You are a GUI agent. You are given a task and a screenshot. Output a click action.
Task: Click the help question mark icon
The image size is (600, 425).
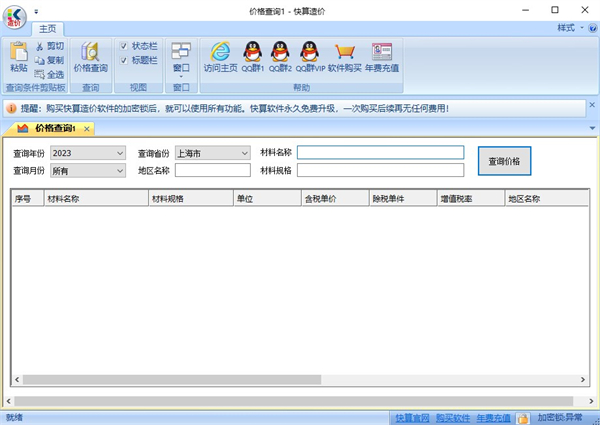pyautogui.click(x=592, y=28)
